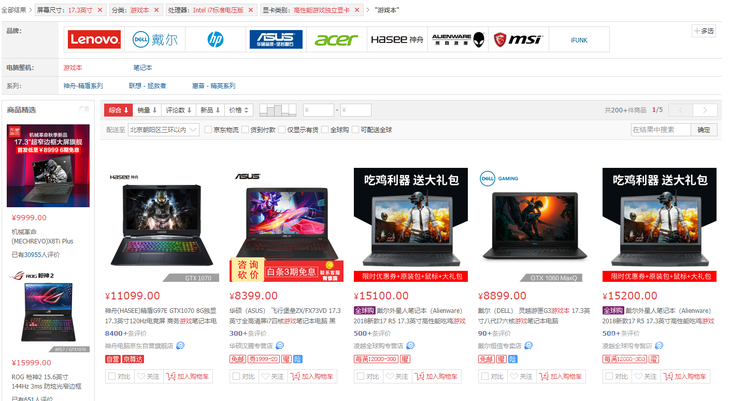Viewport: 730px width, 401px height.
Task: Sort results by 评论数
Action: tap(179, 110)
